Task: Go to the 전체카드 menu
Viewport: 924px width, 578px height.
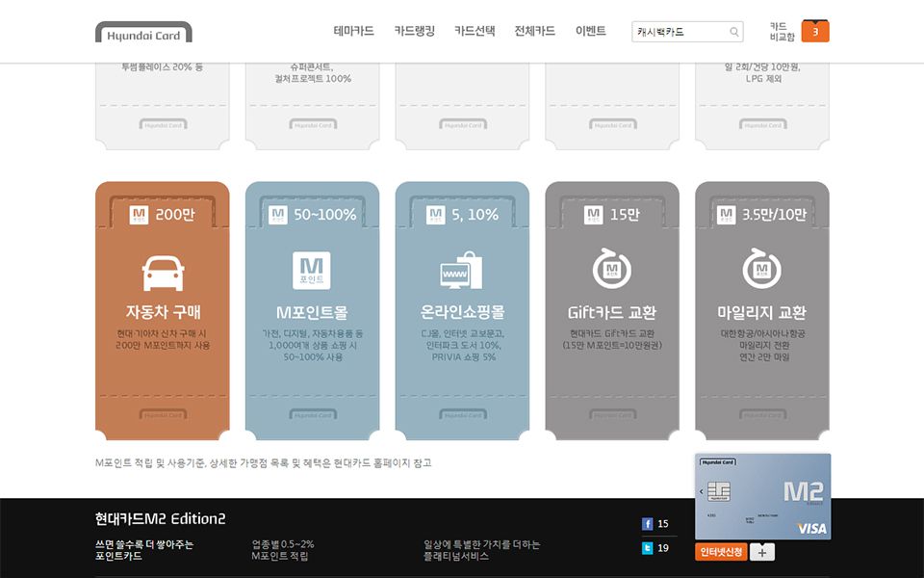Action: tap(534, 31)
